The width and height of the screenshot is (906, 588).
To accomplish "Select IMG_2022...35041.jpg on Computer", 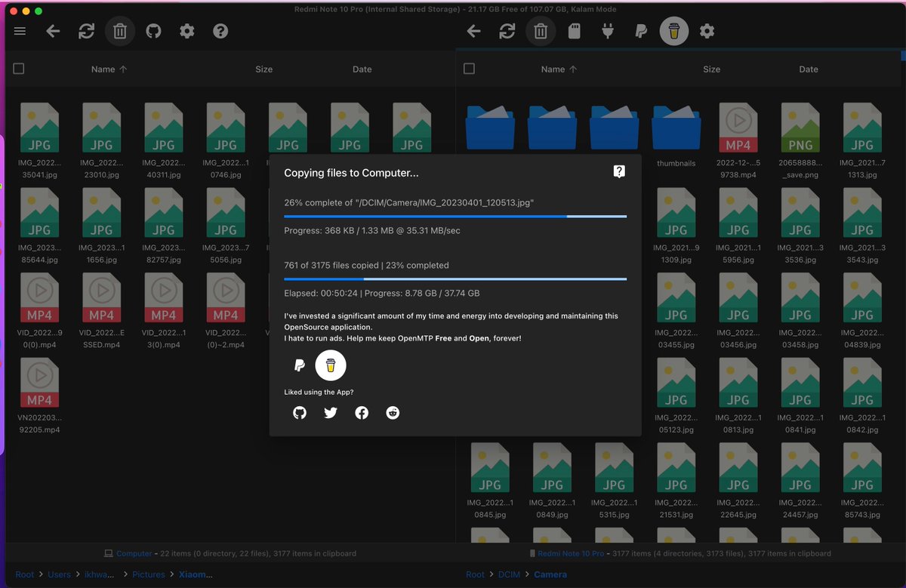I will [x=39, y=140].
